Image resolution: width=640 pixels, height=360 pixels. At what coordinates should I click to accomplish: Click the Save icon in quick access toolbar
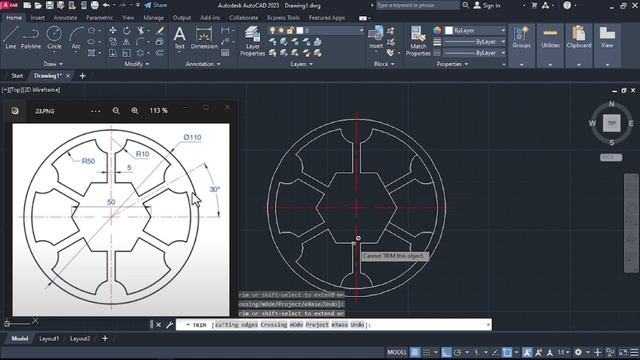click(49, 5)
